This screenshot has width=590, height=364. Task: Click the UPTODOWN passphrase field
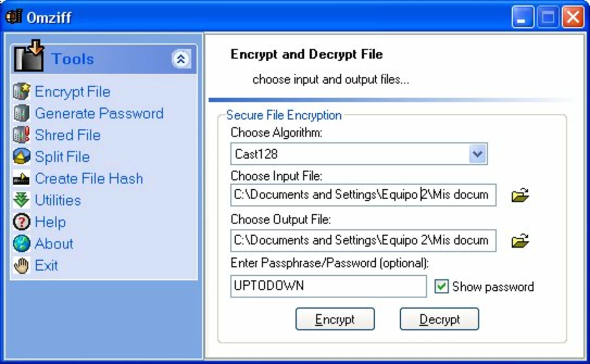328,286
